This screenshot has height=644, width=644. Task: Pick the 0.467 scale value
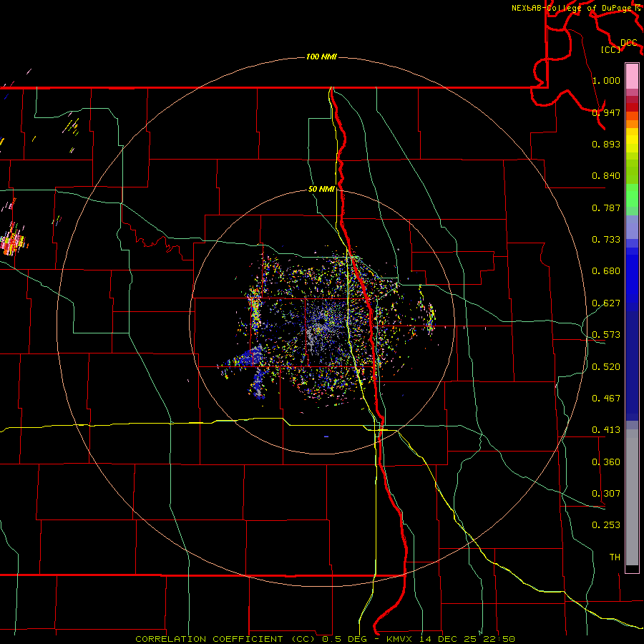606,399
